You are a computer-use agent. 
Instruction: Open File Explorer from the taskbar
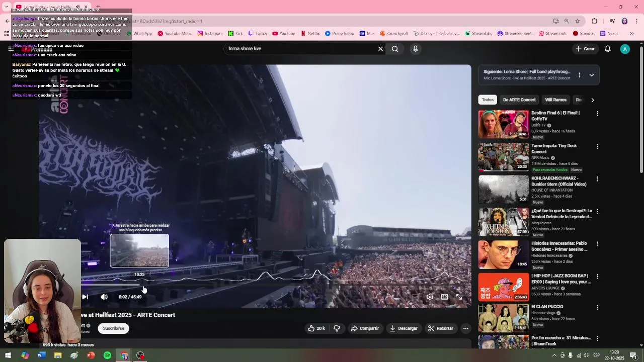[x=58, y=355]
